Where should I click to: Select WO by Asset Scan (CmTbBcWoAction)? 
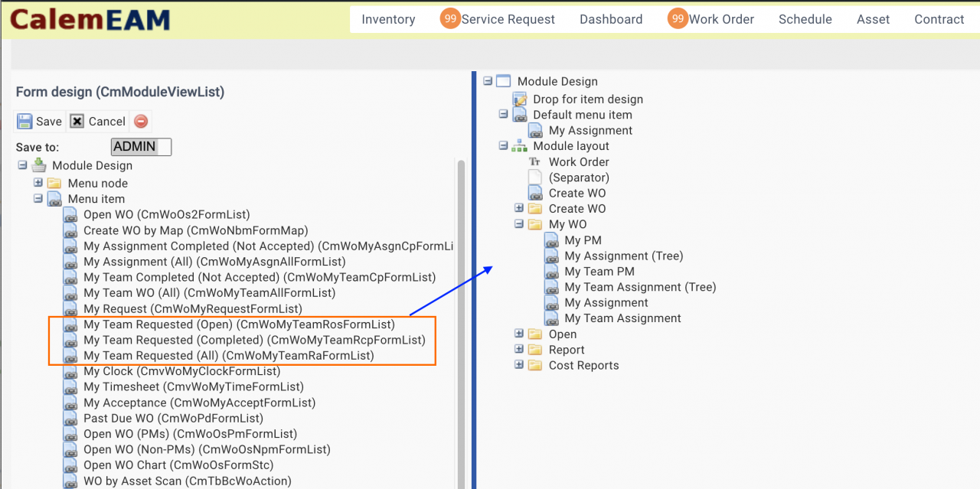point(188,481)
